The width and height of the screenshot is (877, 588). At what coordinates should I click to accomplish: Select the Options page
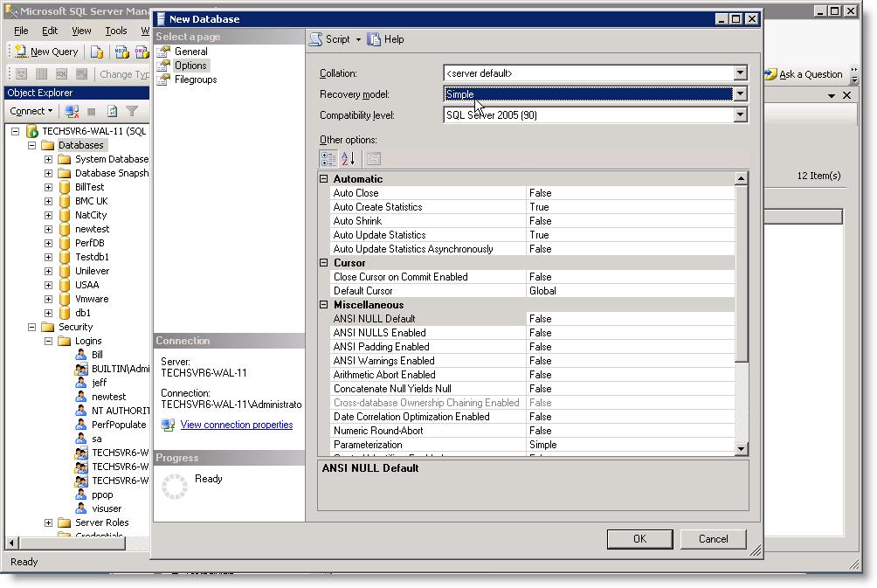coord(190,66)
